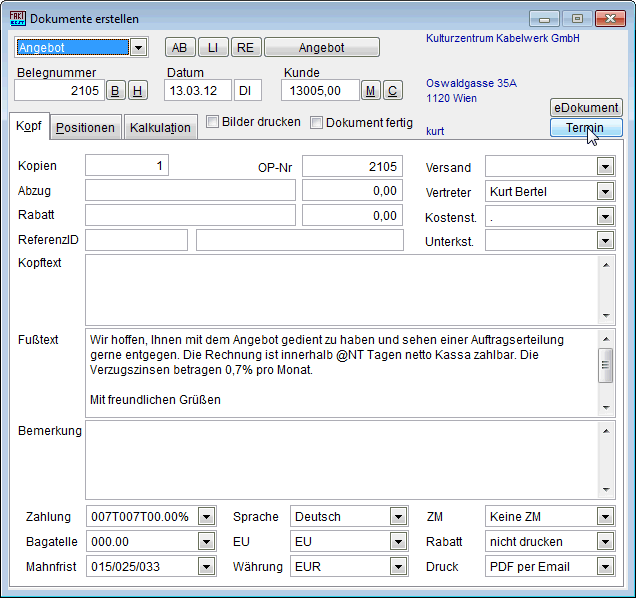Click the Abzug text field
636x598 pixels.
pos(190,190)
